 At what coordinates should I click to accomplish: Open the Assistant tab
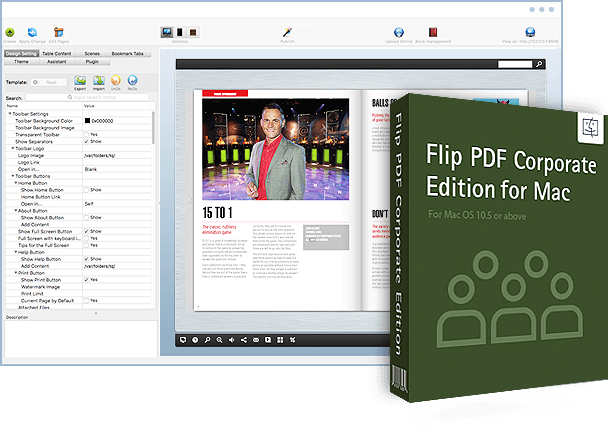(57, 62)
